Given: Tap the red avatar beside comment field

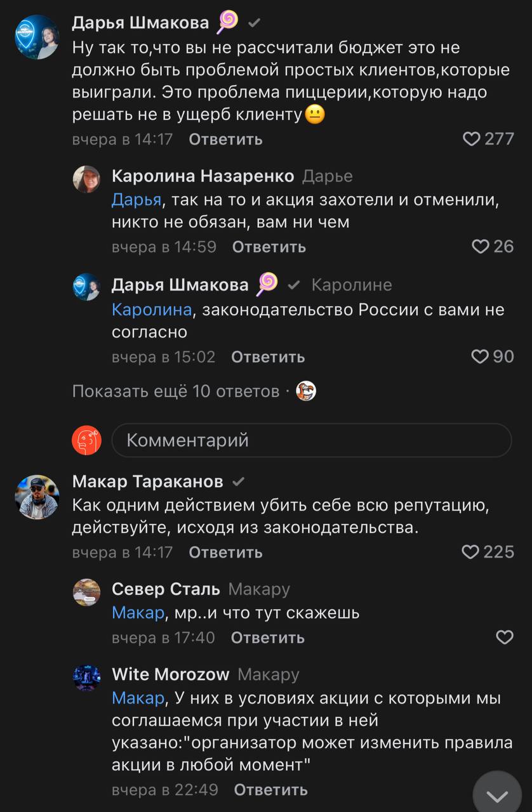Looking at the screenshot, I should point(86,440).
